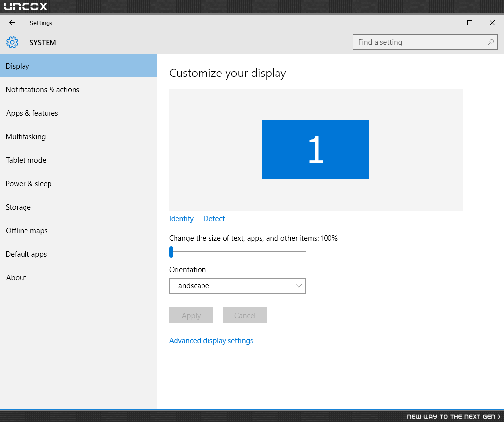504x422 pixels.
Task: Expand the Orientation Landscape dropdown
Action: coord(237,286)
